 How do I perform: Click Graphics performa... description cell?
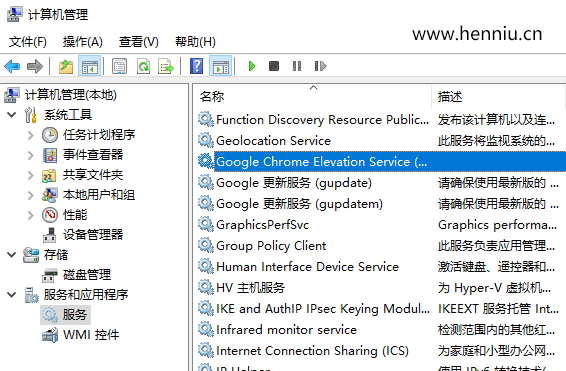(497, 225)
